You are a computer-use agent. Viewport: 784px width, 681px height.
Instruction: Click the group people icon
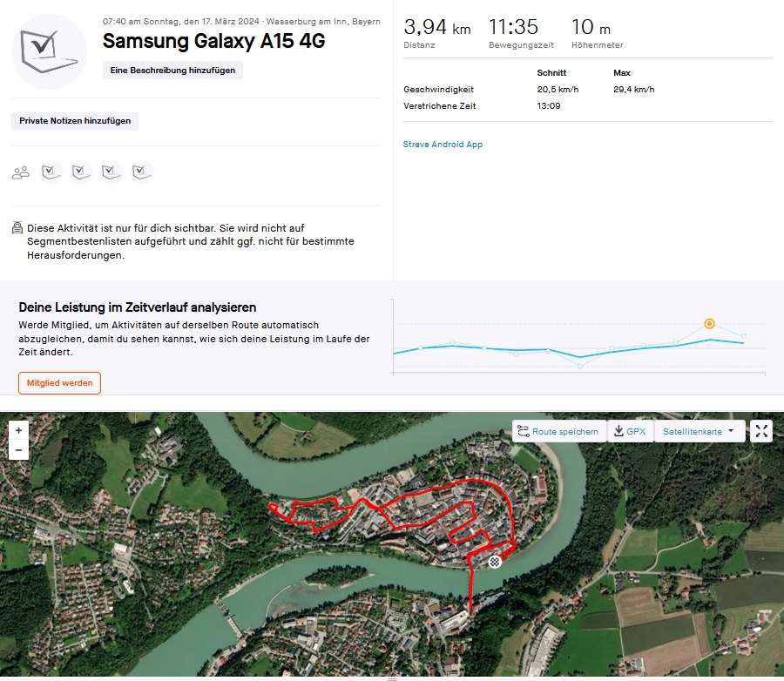coord(21,172)
